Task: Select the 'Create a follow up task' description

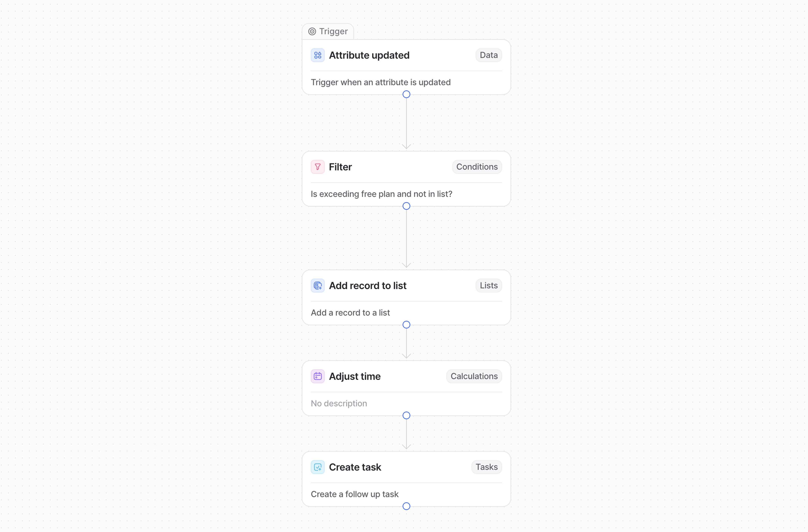Action: pyautogui.click(x=354, y=494)
